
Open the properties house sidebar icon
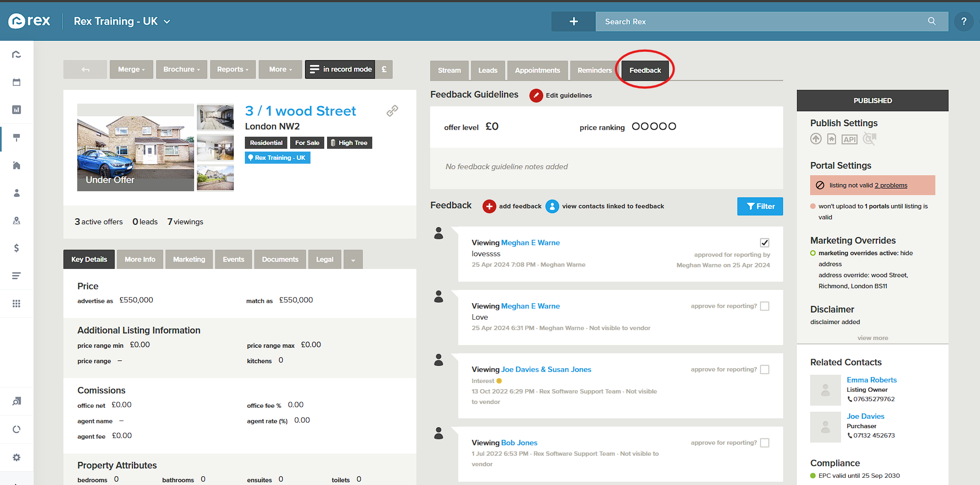pos(17,165)
